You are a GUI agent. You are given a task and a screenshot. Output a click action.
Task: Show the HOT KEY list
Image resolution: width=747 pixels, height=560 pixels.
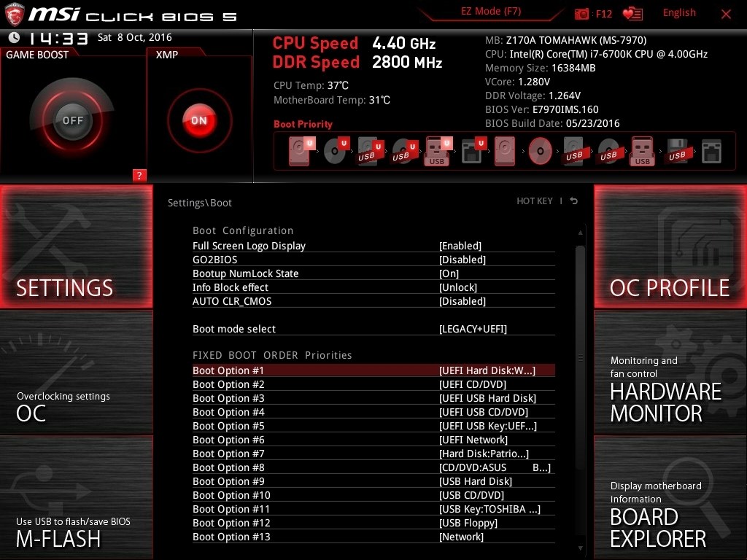(535, 201)
